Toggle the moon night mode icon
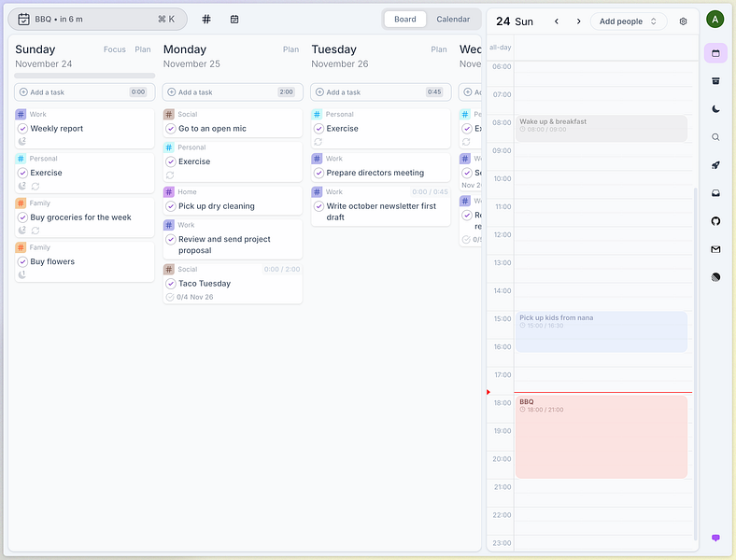Screen dimensions: 736x560 tap(715, 109)
